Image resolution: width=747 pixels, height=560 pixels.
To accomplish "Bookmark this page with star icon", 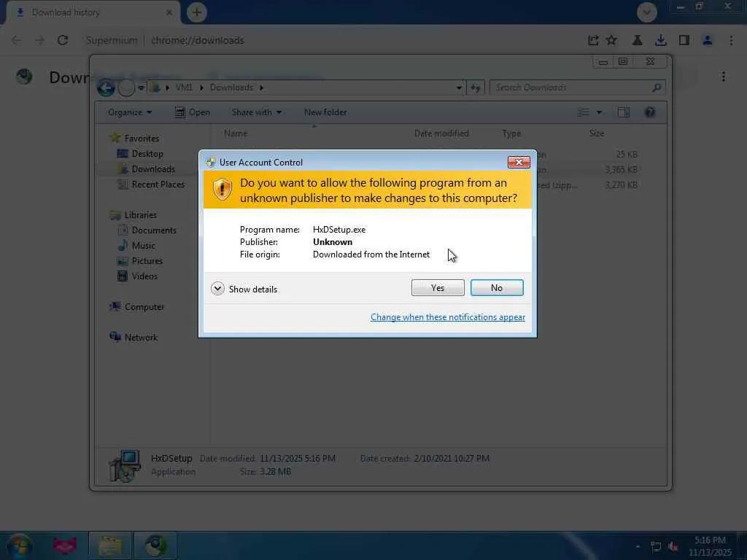I will [x=612, y=41].
